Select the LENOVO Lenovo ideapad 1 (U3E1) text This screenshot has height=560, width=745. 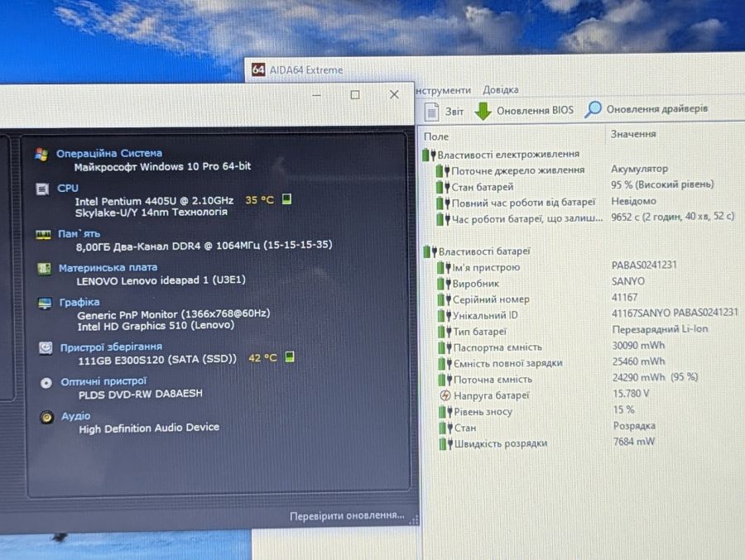click(161, 280)
